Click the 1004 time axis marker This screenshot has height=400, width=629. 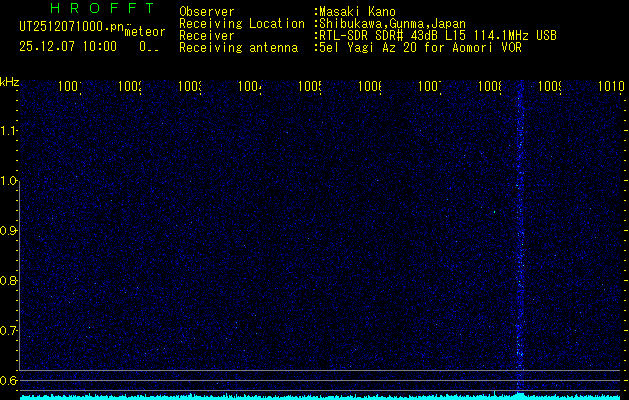[250, 86]
